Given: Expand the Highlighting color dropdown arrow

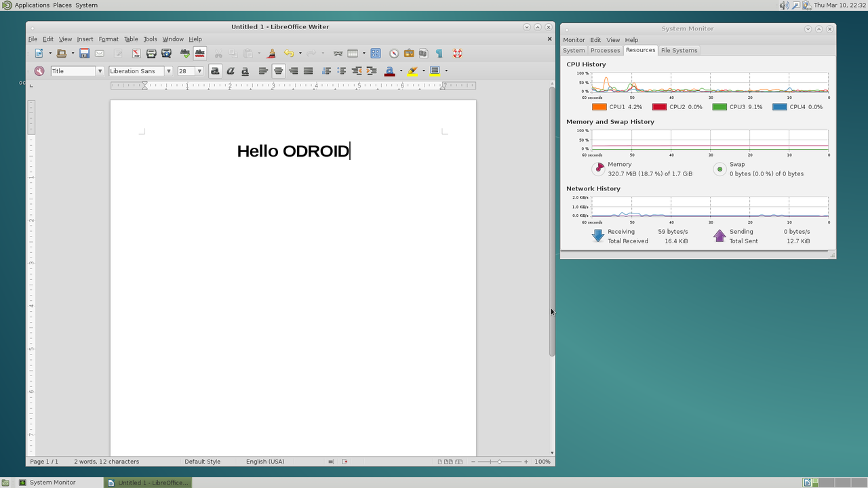Looking at the screenshot, I should [424, 71].
